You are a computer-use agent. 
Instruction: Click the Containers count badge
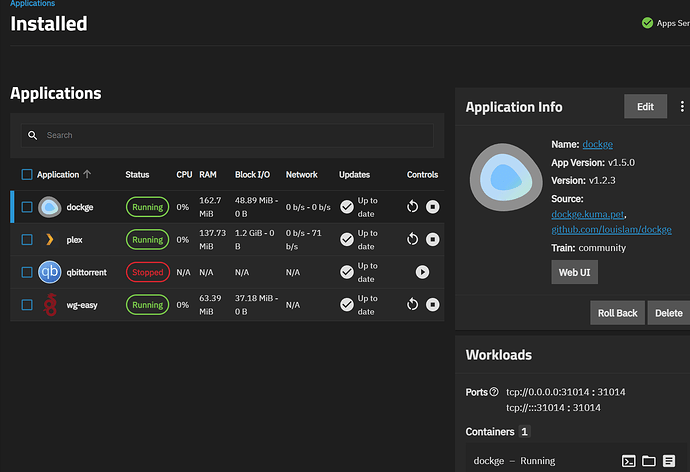524,432
